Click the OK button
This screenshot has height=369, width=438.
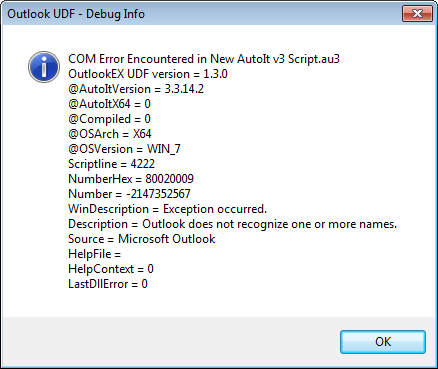pyautogui.click(x=383, y=342)
